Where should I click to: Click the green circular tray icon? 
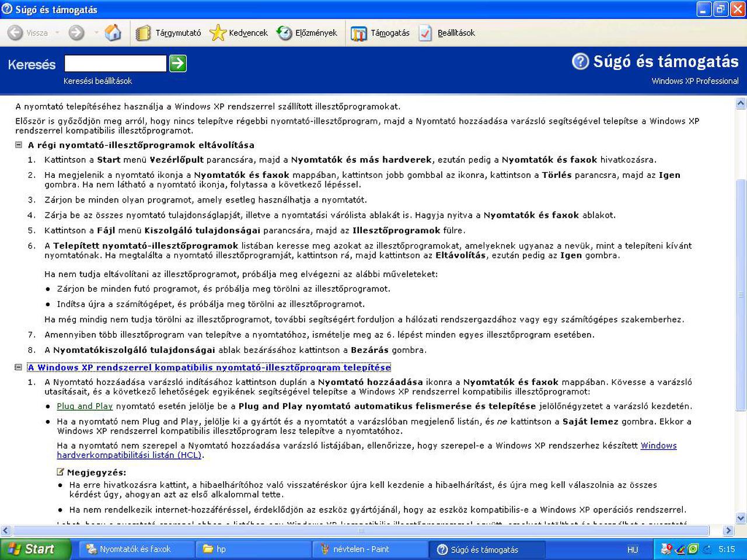(693, 549)
